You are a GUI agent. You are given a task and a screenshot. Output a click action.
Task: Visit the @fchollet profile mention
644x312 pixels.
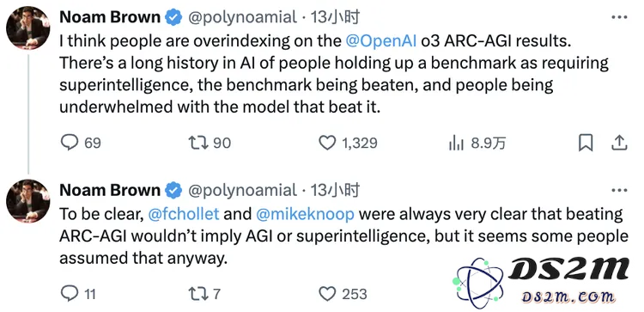click(184, 214)
